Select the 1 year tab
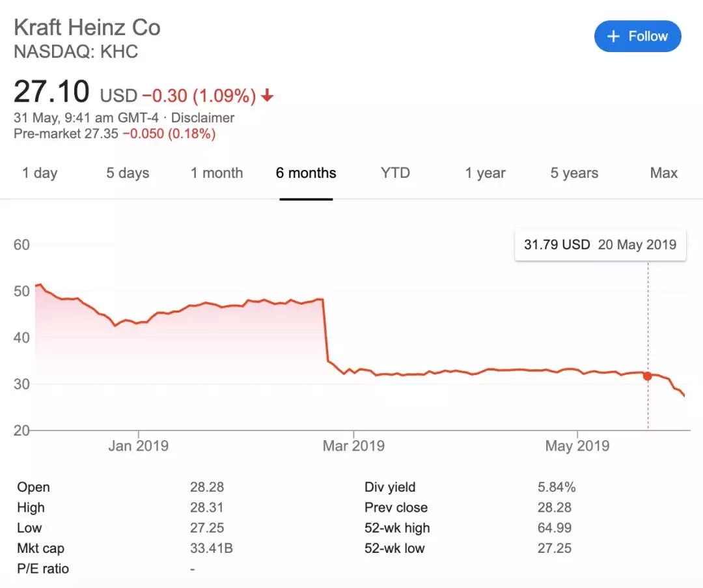 (485, 173)
